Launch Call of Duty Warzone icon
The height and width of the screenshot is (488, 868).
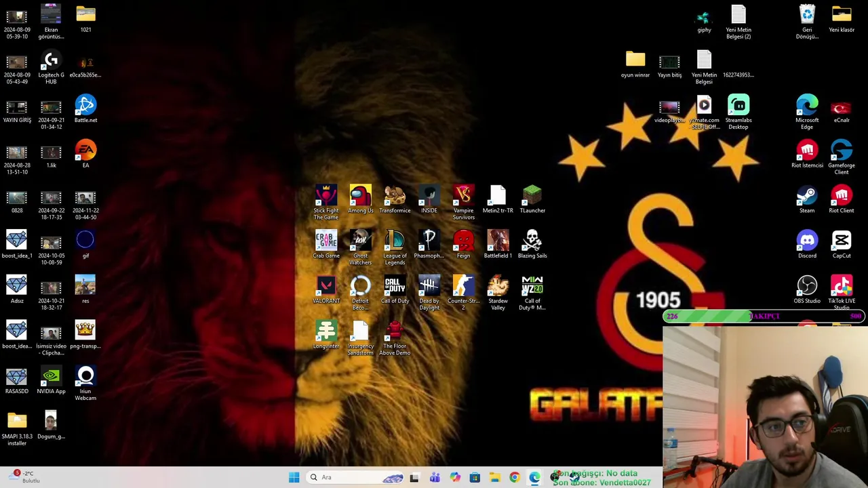(532, 293)
